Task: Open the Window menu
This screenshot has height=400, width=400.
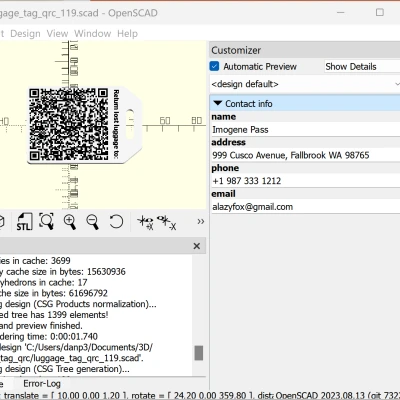Action: (92, 34)
